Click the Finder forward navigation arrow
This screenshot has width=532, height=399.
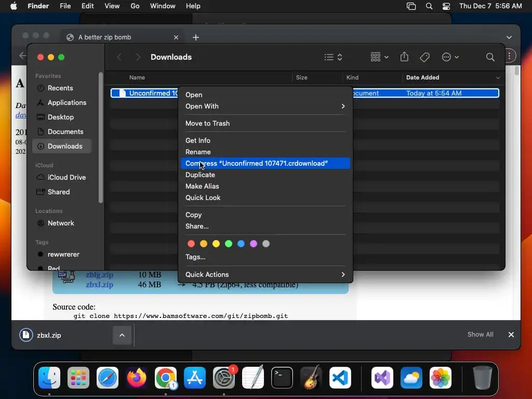[137, 57]
